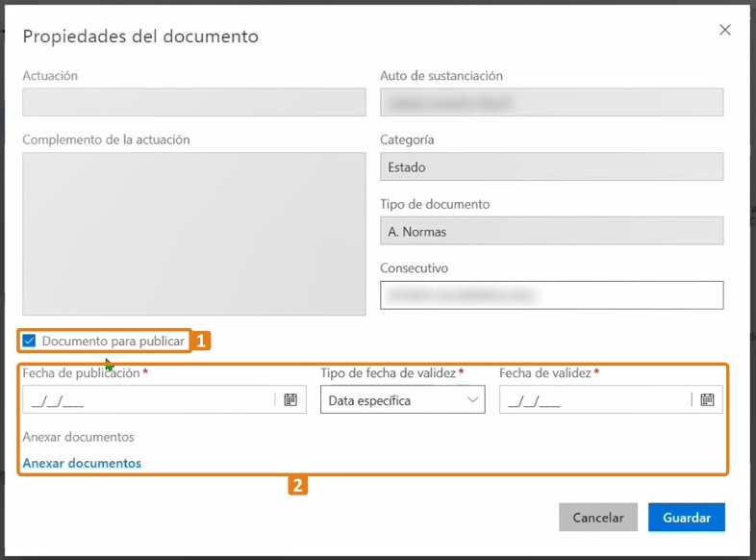Click inside Complemento de la actuación text area

click(x=193, y=233)
